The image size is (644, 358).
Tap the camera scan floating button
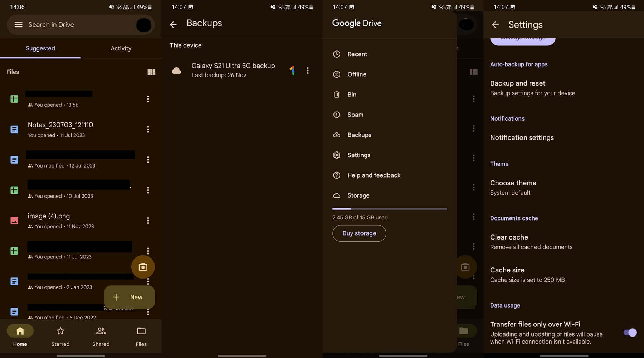[143, 267]
